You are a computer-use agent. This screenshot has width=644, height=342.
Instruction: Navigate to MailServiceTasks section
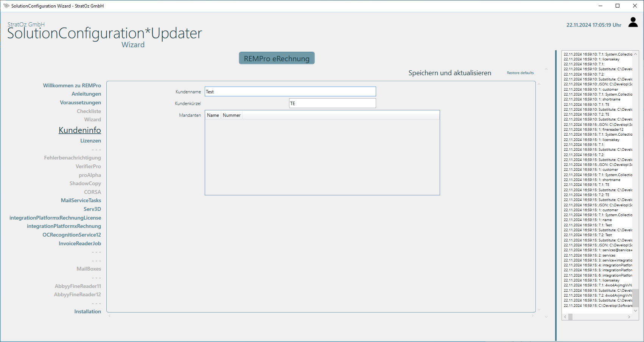pyautogui.click(x=81, y=200)
